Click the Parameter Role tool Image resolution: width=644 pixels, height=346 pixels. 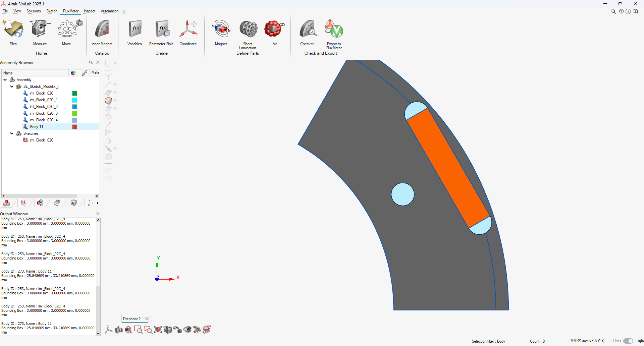pos(161,33)
